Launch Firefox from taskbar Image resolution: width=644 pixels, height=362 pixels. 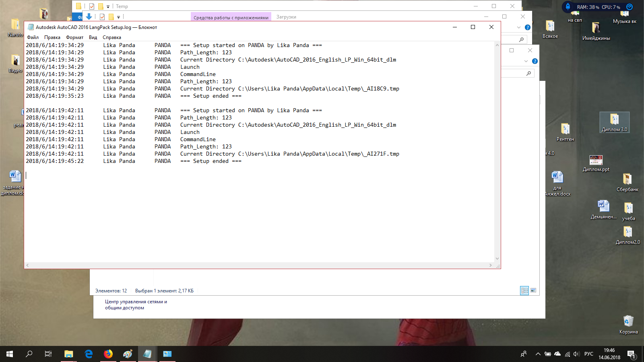point(108,354)
